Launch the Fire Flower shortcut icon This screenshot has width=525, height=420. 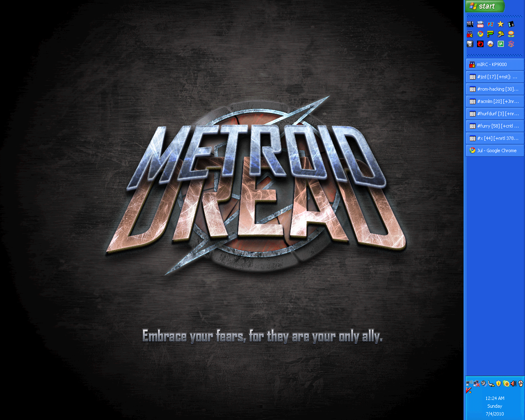(511, 34)
